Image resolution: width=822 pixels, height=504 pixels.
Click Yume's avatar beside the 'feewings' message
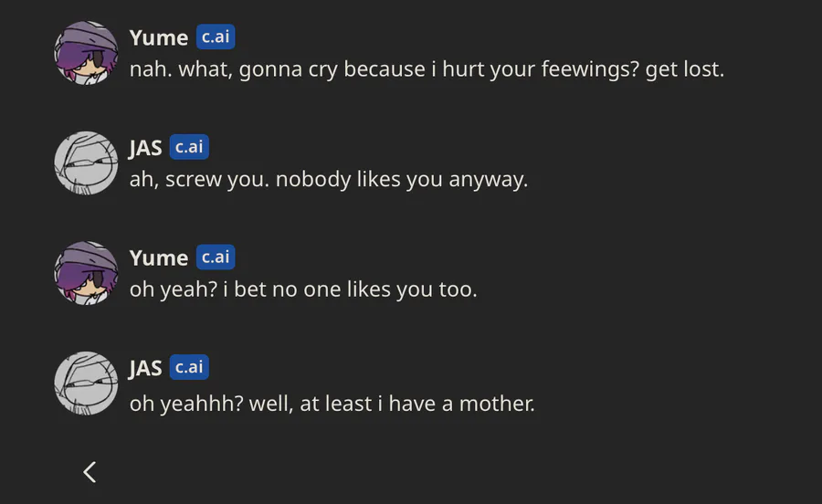tap(87, 53)
